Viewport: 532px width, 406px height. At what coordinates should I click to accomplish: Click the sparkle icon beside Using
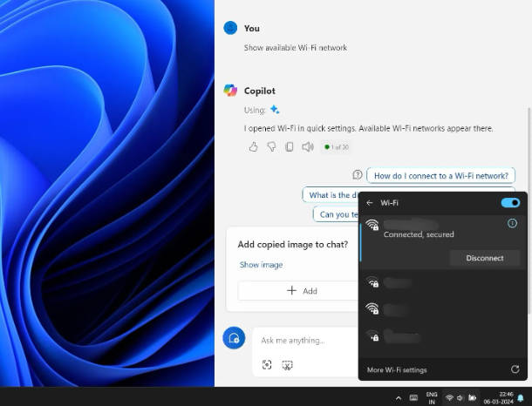275,110
